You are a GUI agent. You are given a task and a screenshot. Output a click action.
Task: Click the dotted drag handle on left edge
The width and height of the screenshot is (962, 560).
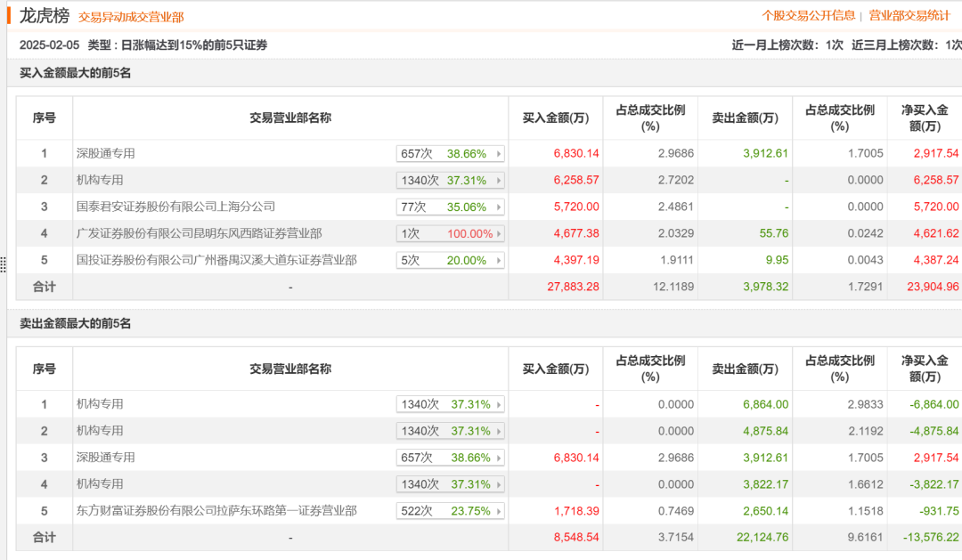[4, 264]
